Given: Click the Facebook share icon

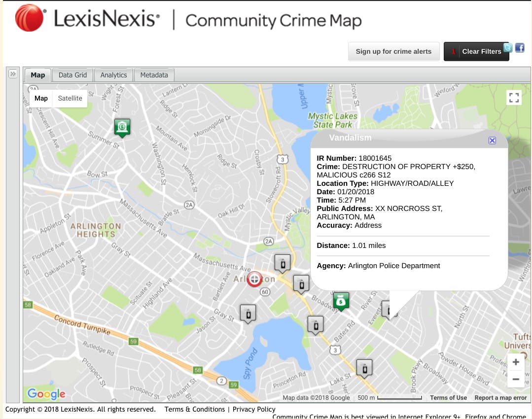Looking at the screenshot, I should 520,48.
